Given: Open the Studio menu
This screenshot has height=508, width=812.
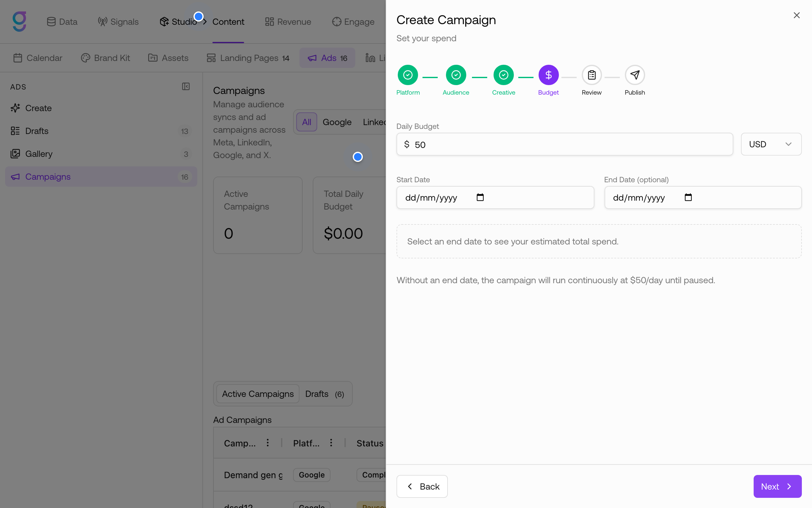Looking at the screenshot, I should point(178,22).
